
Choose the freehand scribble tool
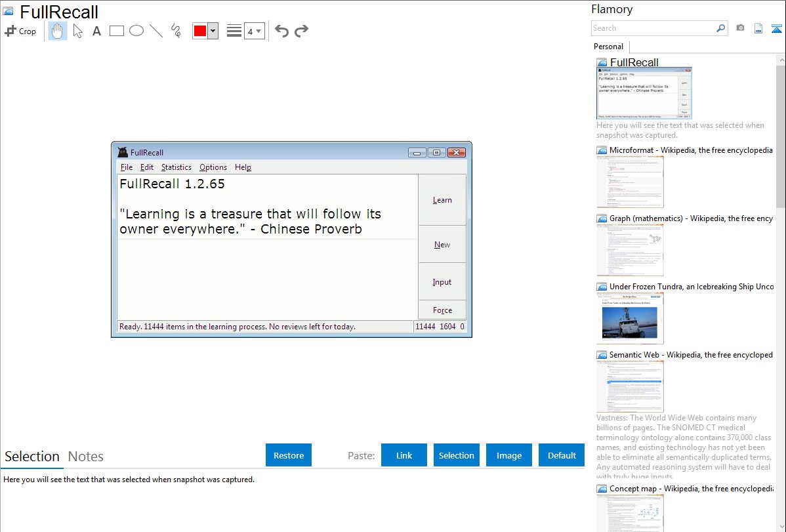[x=176, y=31]
